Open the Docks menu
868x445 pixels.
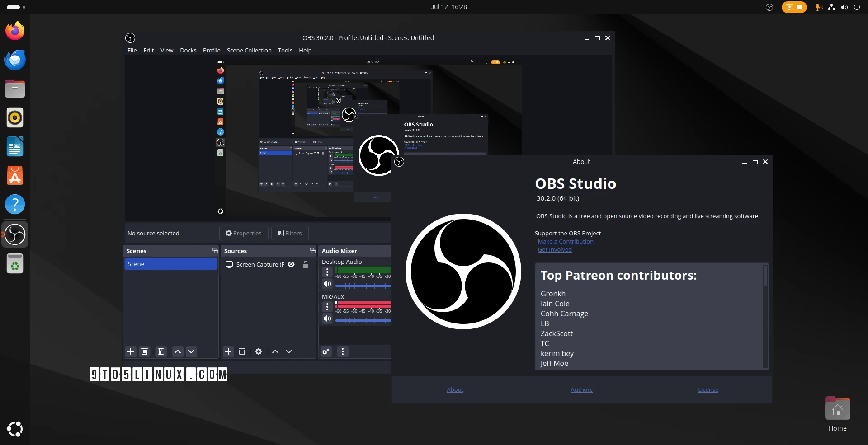pyautogui.click(x=188, y=50)
